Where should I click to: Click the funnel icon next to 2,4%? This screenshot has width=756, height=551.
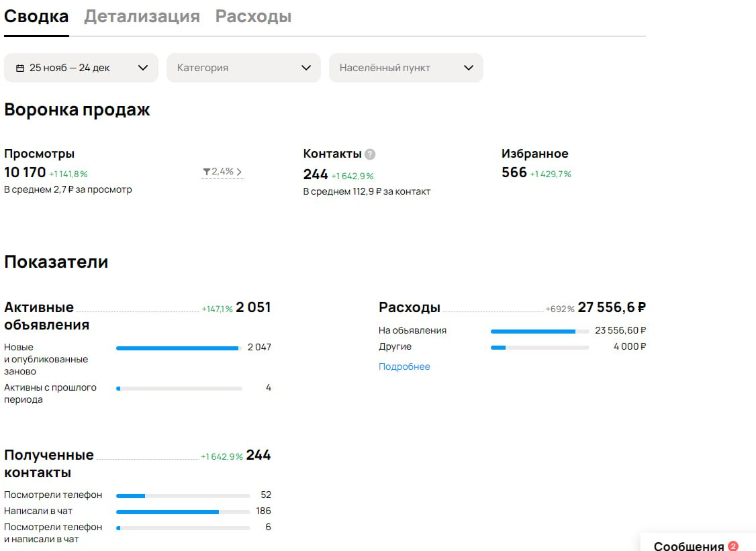[206, 172]
